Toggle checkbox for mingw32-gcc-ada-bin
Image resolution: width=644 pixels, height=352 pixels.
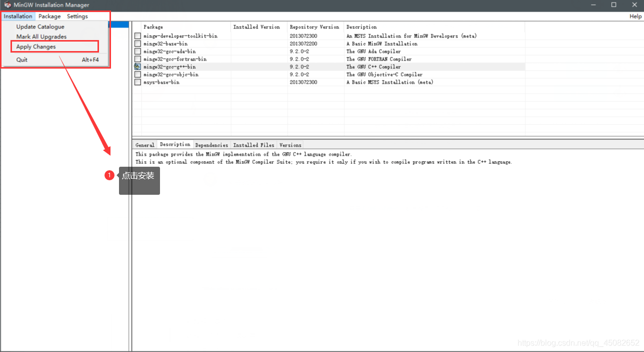click(137, 51)
